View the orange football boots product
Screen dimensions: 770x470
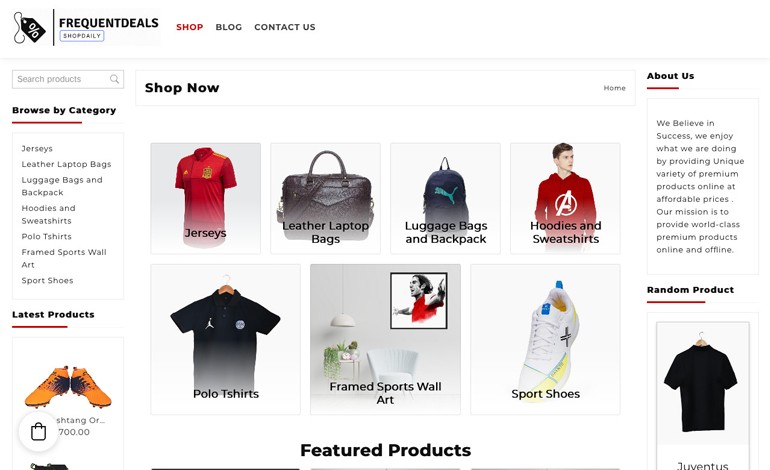(x=68, y=387)
